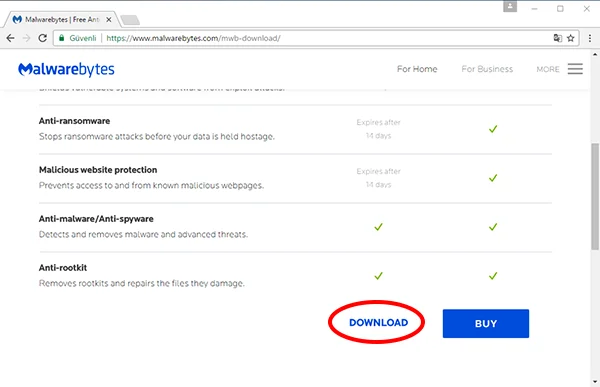Click the Anti-rootkit heading
600x387 pixels.
[63, 268]
